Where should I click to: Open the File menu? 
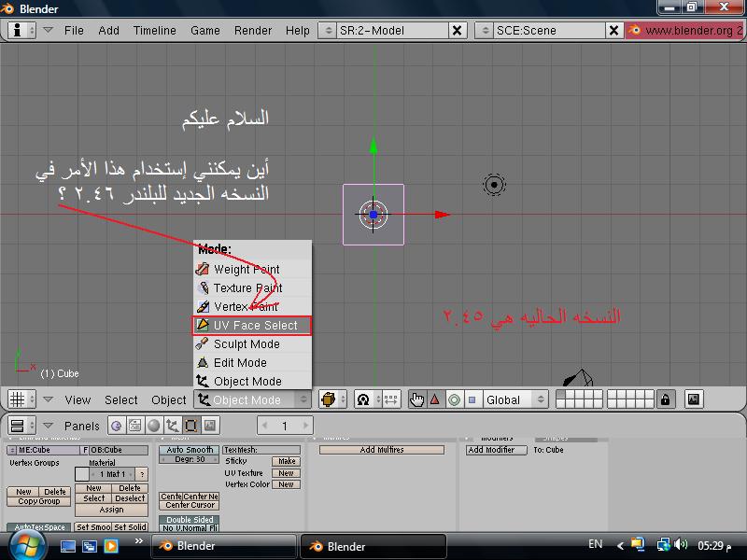pos(74,31)
